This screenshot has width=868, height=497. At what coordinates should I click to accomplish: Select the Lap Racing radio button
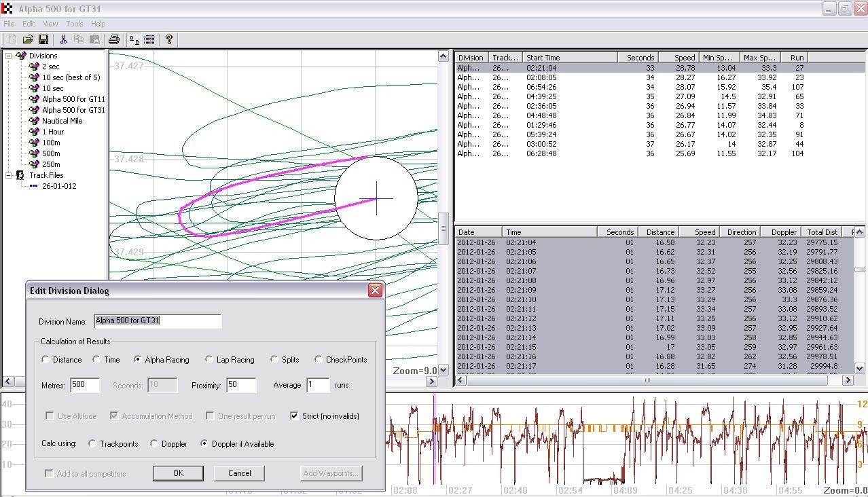[x=209, y=360]
